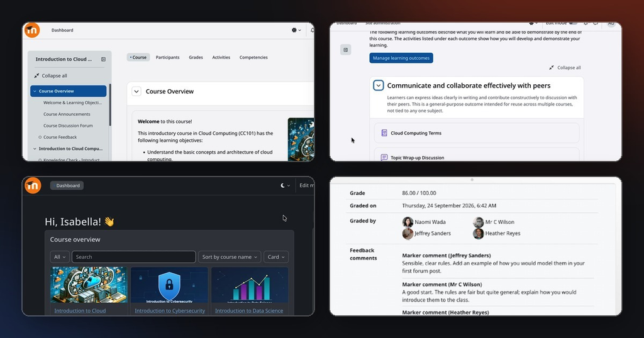The width and height of the screenshot is (644, 338).
Task: Click the Topic Wrap-up Discussion forum icon
Action: coord(384,158)
